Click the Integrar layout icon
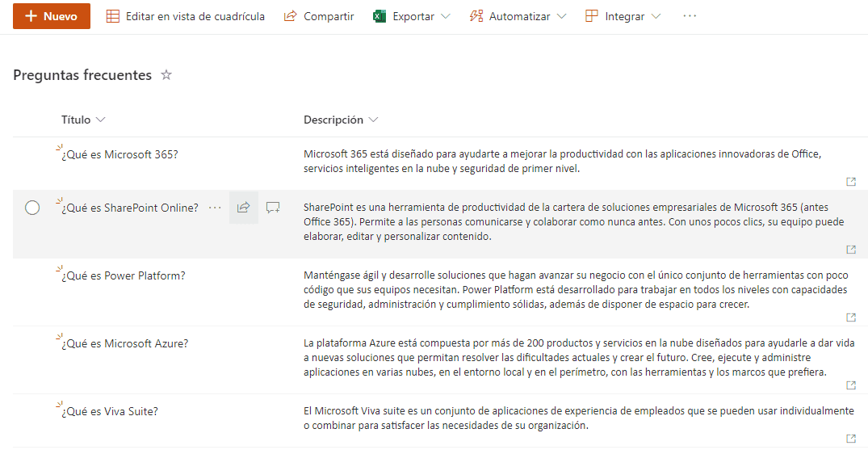 point(591,16)
